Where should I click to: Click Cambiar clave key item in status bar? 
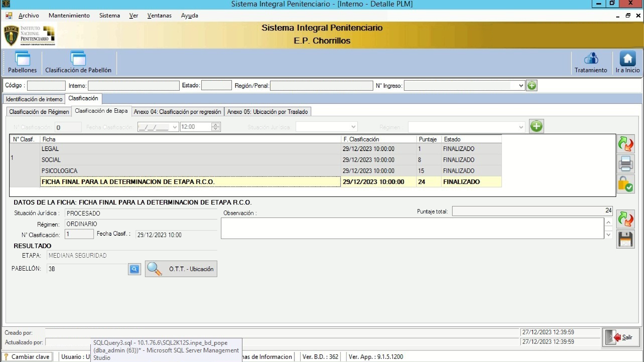click(28, 357)
